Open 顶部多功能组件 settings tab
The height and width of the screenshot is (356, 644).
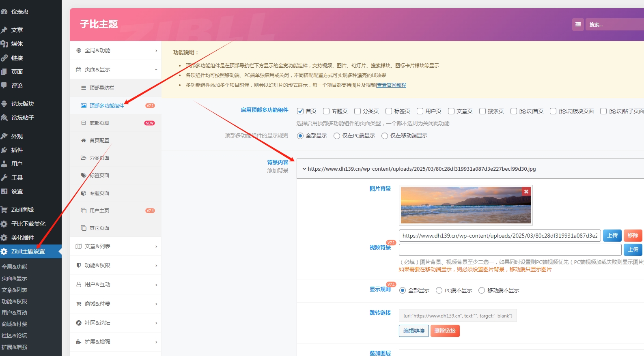click(116, 105)
